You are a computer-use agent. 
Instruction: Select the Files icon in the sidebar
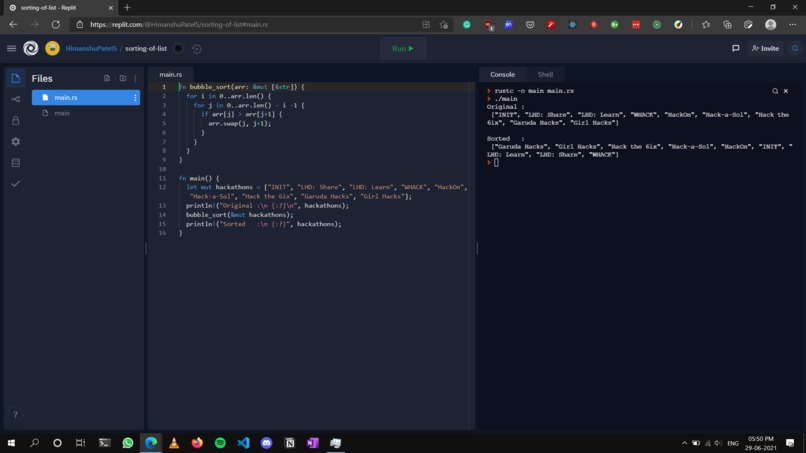(15, 78)
